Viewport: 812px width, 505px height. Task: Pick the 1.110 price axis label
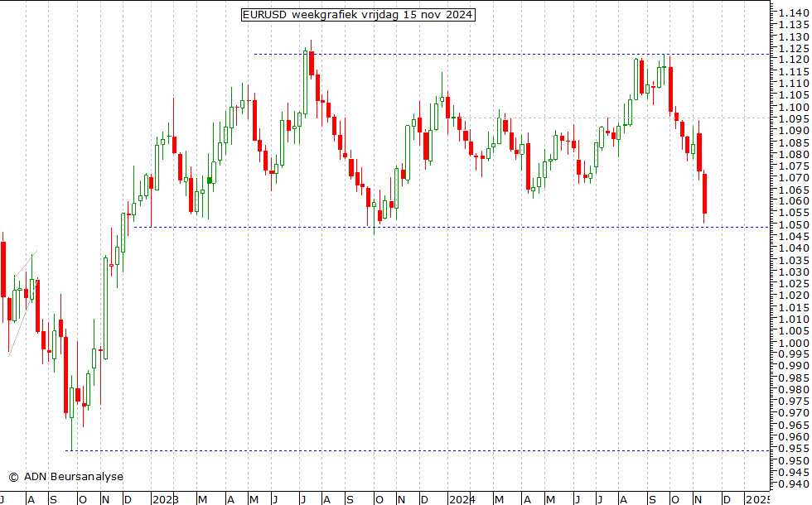(x=794, y=84)
